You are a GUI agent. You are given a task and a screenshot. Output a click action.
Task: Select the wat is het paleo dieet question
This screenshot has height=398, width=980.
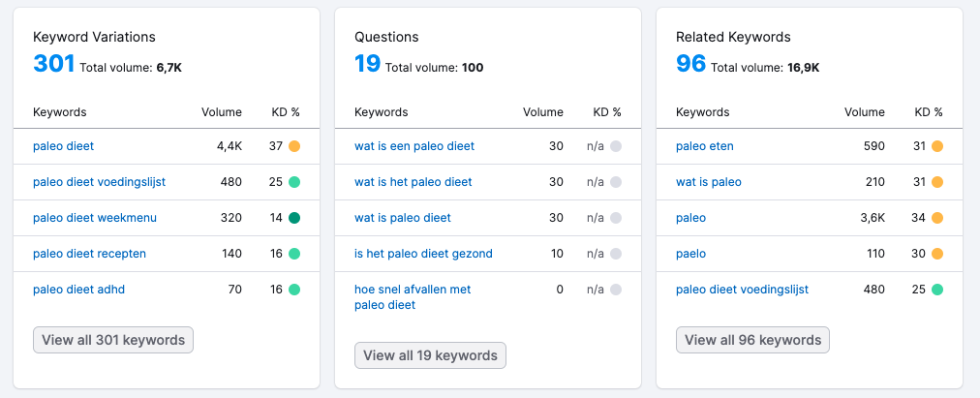(x=413, y=182)
